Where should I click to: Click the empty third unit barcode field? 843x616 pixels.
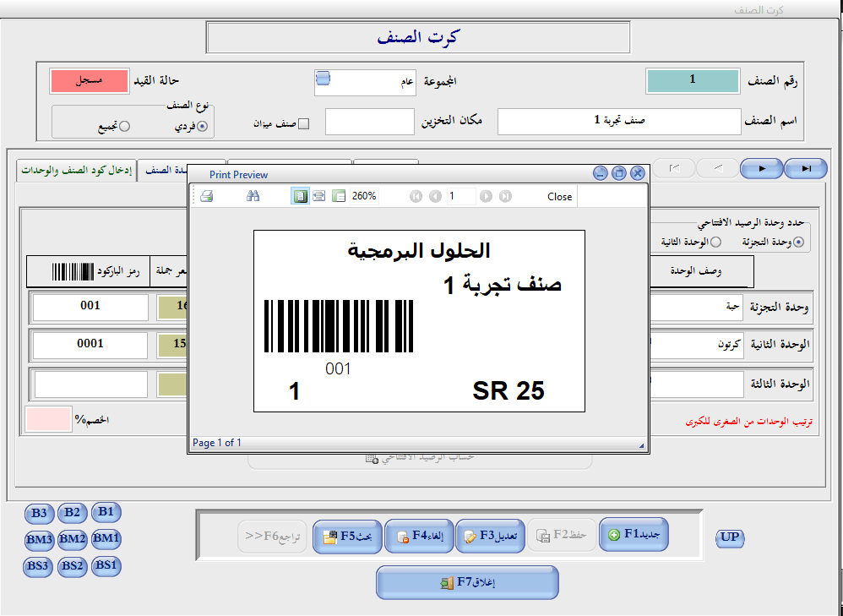pos(91,384)
